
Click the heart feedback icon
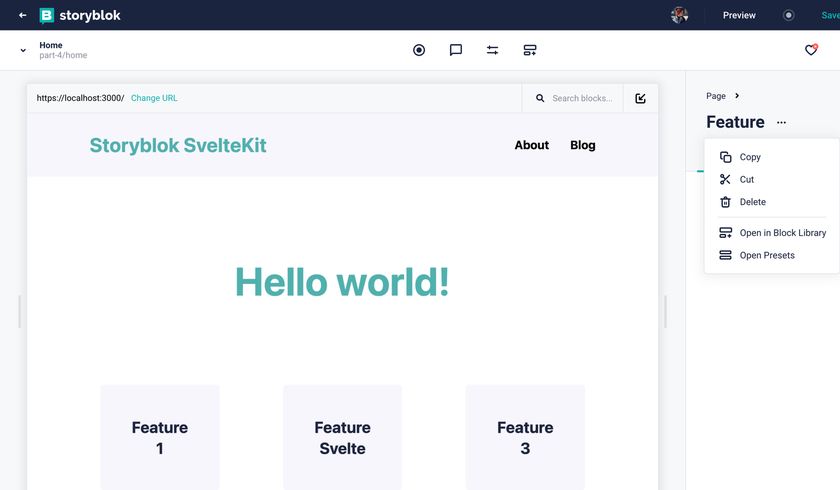[x=811, y=50]
